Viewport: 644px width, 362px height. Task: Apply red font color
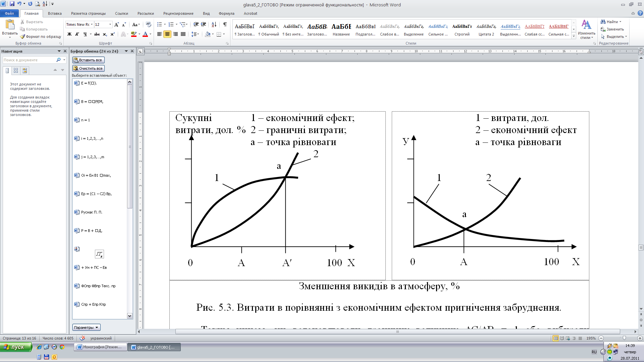coord(145,34)
